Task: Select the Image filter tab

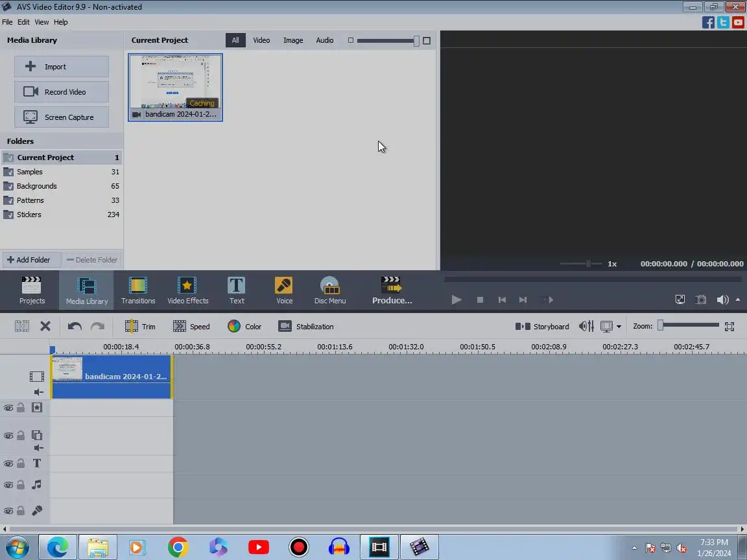Action: point(293,40)
